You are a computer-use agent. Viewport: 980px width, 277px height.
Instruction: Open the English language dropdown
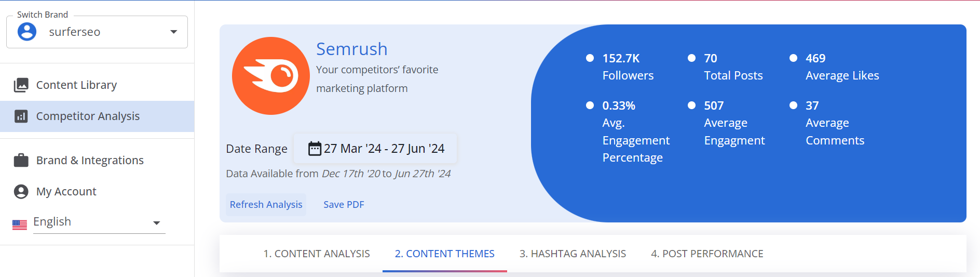click(x=156, y=223)
